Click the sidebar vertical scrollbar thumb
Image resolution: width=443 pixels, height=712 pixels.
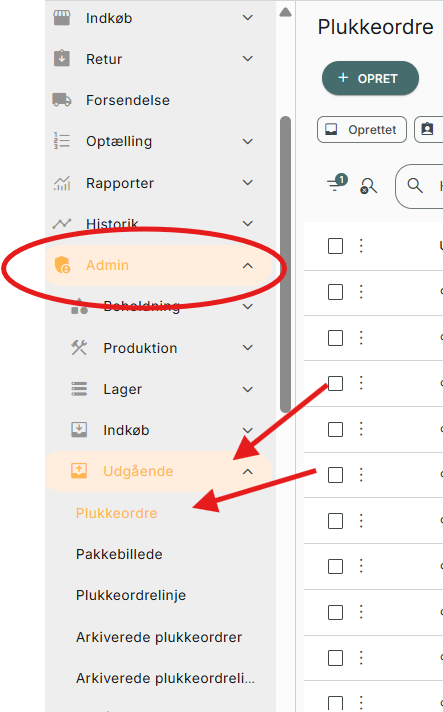point(285,265)
